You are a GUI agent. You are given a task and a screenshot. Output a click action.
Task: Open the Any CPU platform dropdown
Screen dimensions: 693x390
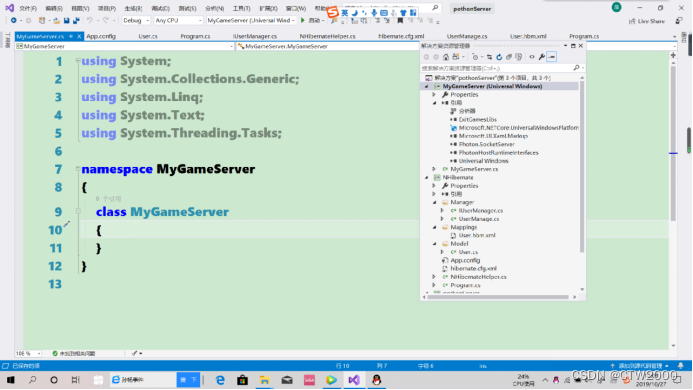tap(178, 20)
